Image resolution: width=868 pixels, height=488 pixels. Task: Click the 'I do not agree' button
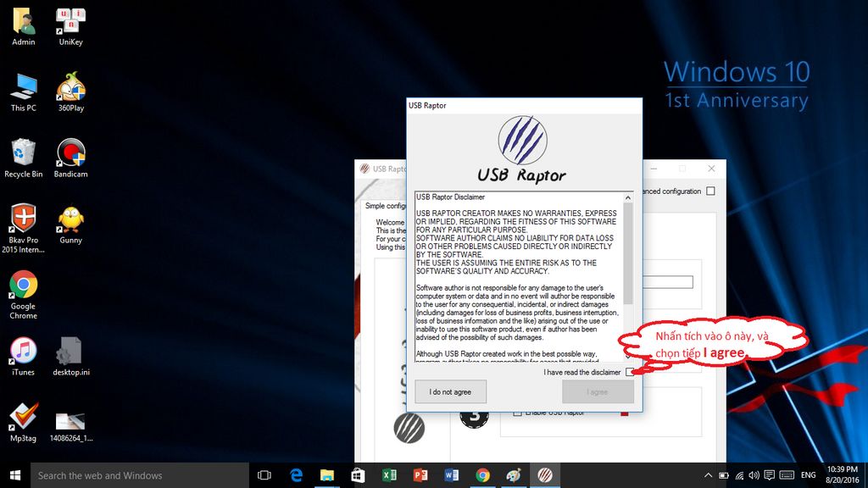click(x=450, y=391)
